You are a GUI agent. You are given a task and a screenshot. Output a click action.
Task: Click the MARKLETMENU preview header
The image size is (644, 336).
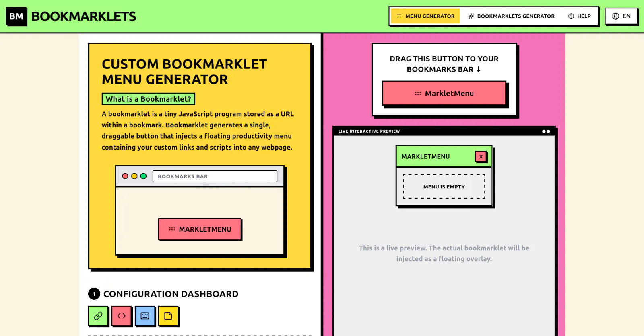444,156
